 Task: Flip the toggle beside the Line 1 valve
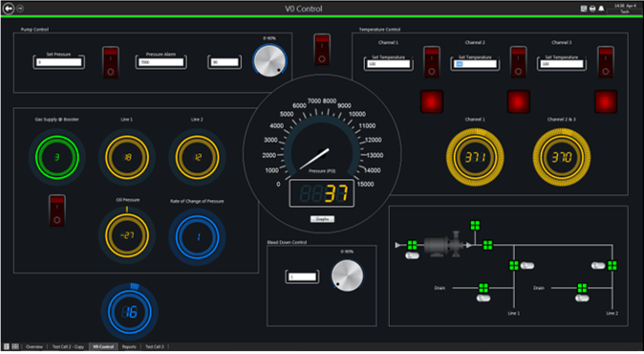pyautogui.click(x=527, y=266)
